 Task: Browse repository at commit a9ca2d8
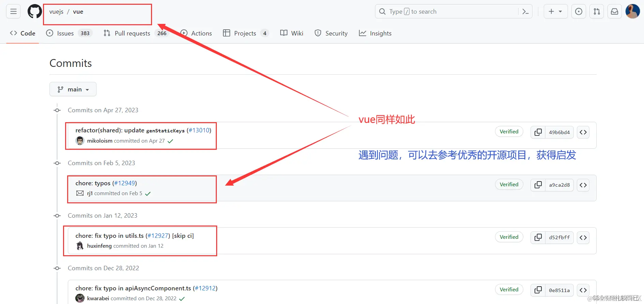pyautogui.click(x=583, y=185)
